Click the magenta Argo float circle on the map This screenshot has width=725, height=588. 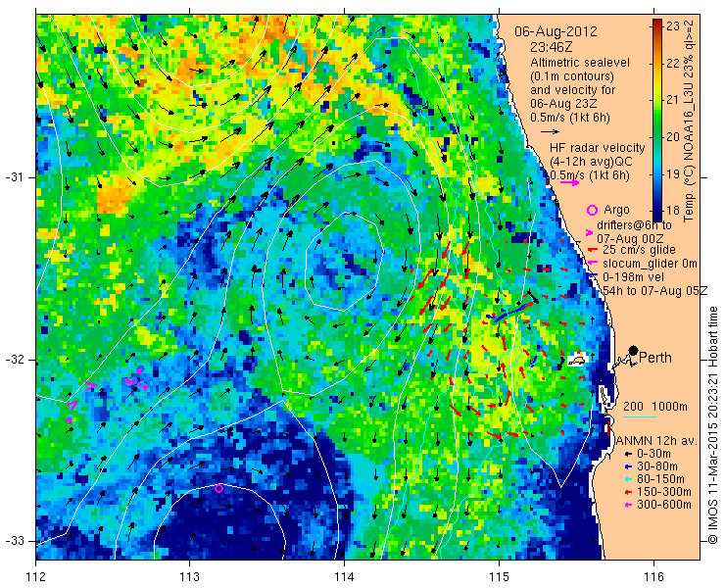pyautogui.click(x=219, y=489)
